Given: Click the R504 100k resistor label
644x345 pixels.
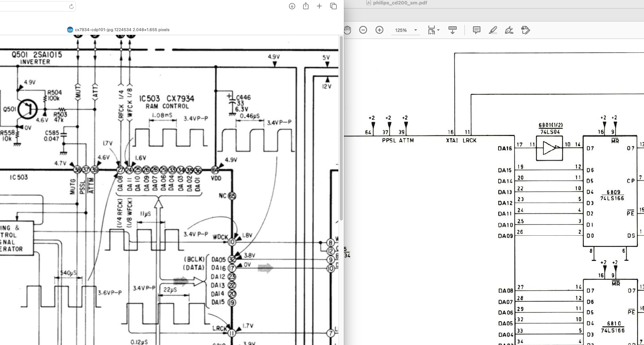Looking at the screenshot, I should click(54, 95).
